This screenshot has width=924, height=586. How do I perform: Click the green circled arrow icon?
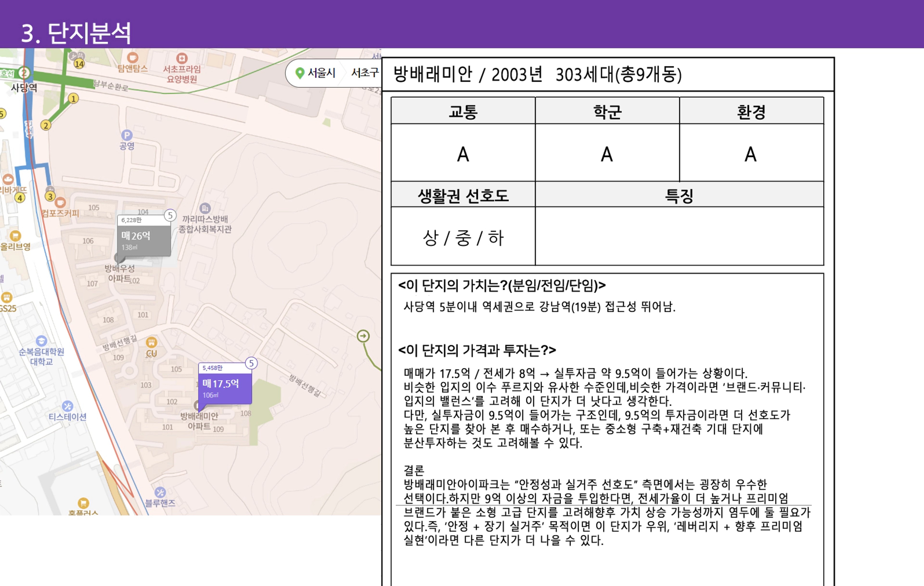[363, 336]
